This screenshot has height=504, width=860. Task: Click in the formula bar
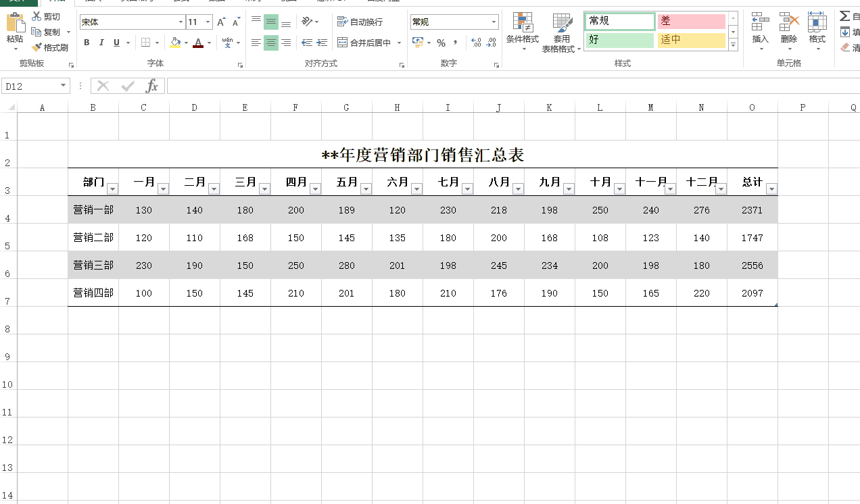tap(513, 86)
